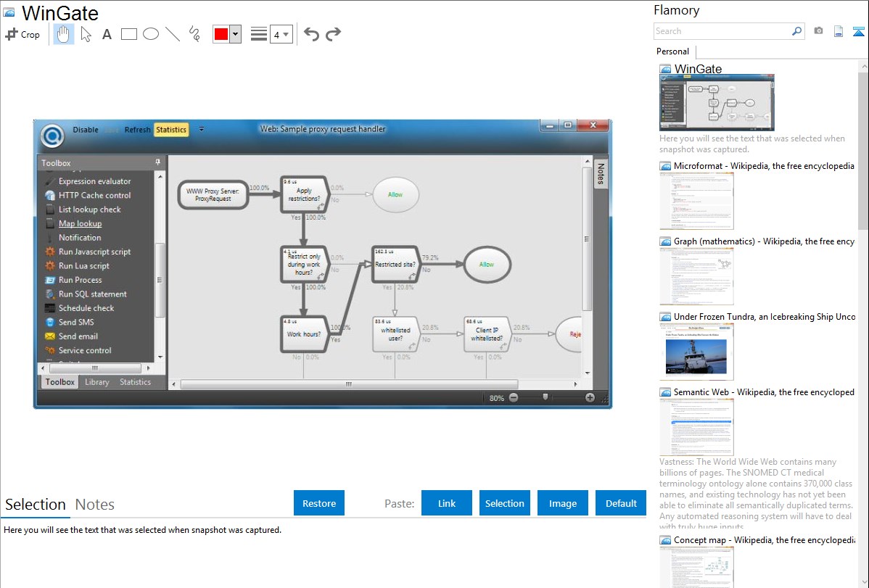
Task: Open the small dropdown arrow after Statistics
Action: pos(201,129)
